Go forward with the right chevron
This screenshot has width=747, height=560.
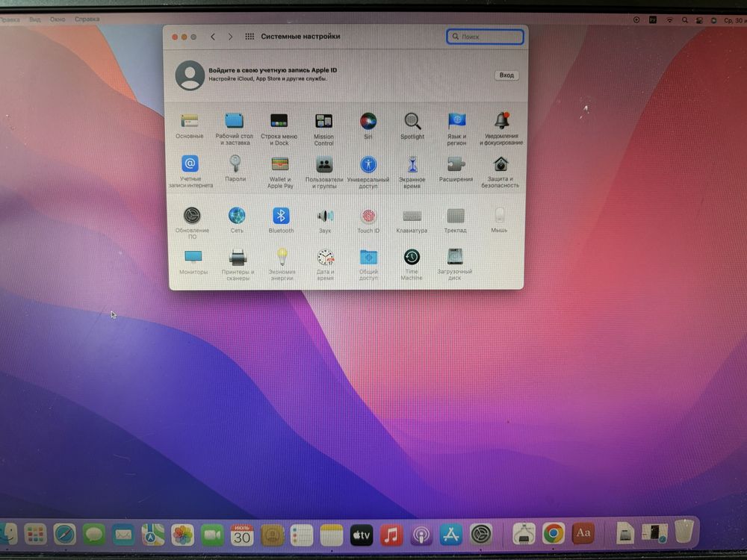(231, 37)
